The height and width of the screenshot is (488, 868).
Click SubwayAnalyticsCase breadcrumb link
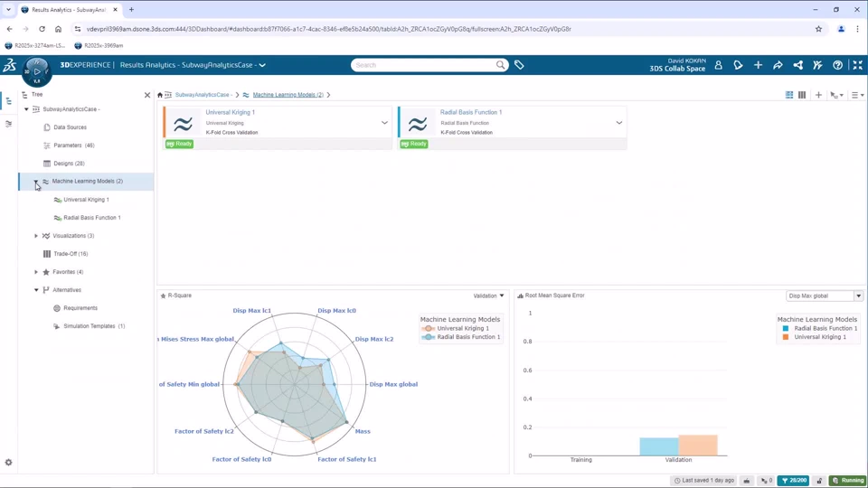click(x=203, y=95)
